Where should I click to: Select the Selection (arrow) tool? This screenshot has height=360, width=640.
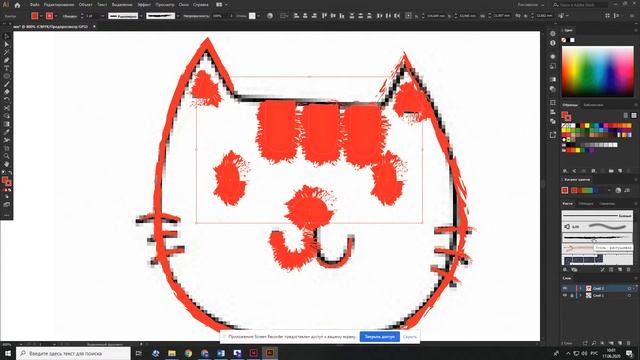[7, 37]
